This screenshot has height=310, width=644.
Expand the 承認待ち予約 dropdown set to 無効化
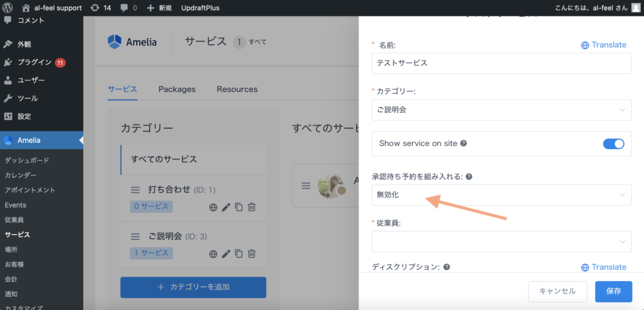pyautogui.click(x=501, y=195)
